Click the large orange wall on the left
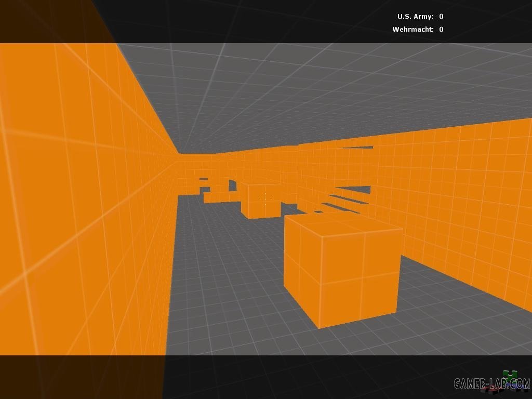This screenshot has width=532, height=399. [78, 208]
